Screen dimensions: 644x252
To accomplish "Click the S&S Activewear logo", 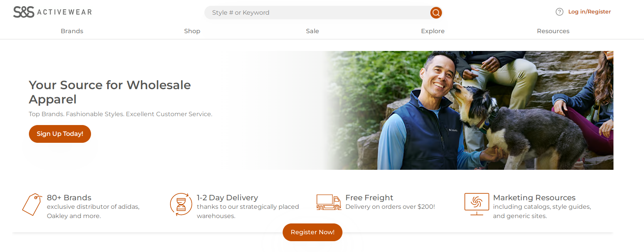I will coord(52,12).
